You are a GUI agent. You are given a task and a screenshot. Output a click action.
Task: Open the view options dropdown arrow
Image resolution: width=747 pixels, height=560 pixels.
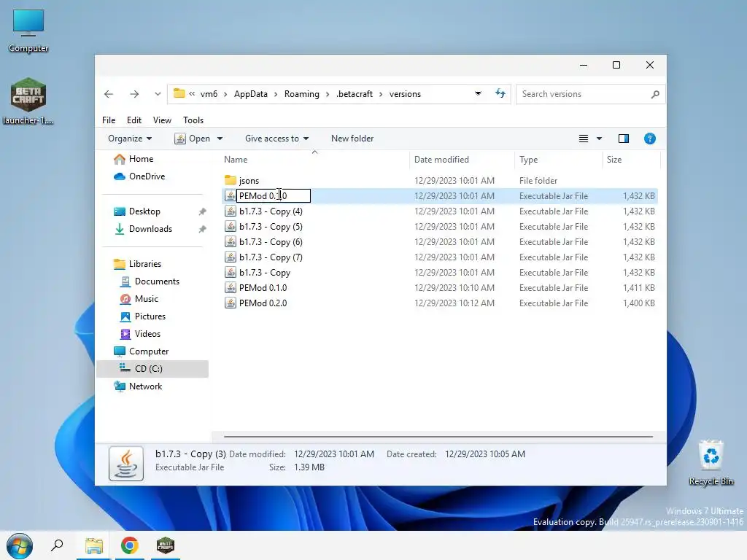click(600, 139)
